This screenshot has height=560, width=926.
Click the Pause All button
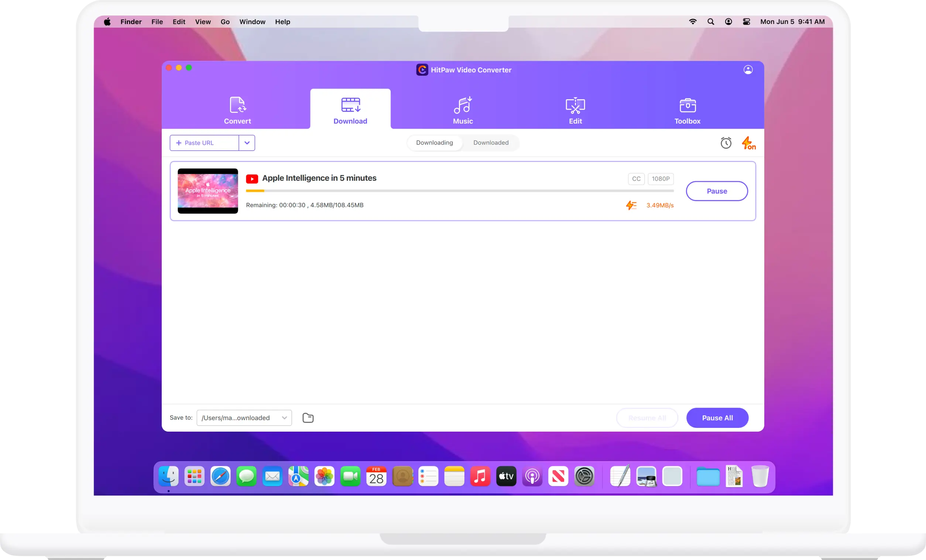717,417
